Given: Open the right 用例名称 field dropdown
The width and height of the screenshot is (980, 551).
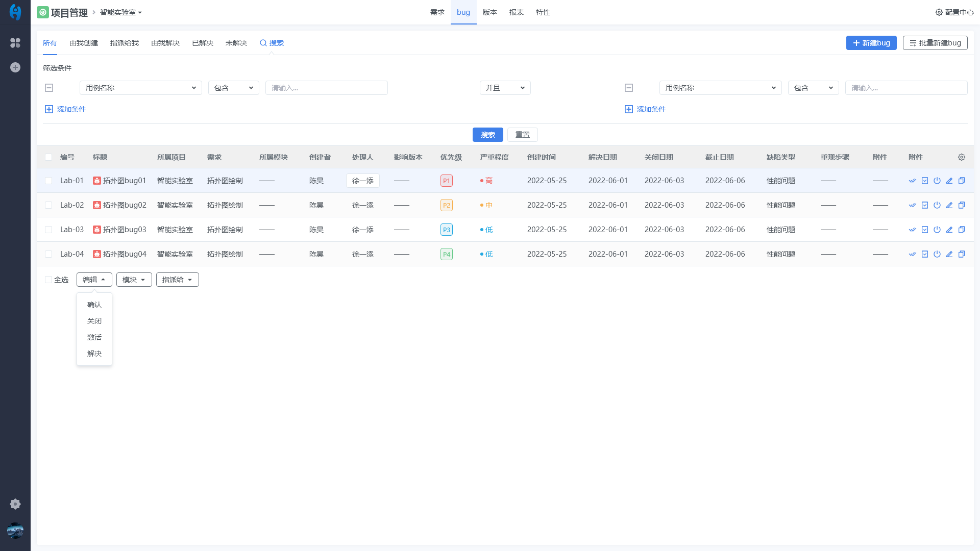Looking at the screenshot, I should point(721,88).
